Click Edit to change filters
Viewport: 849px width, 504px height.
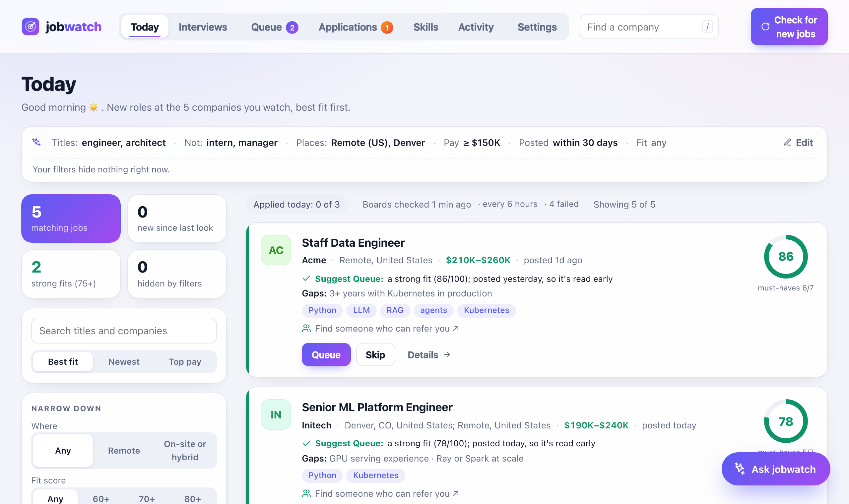tap(798, 142)
